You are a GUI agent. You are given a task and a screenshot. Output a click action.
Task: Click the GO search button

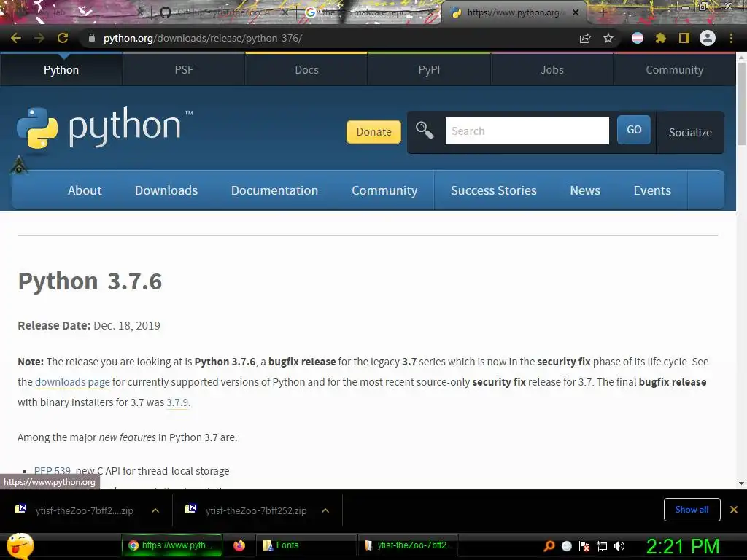pyautogui.click(x=634, y=130)
